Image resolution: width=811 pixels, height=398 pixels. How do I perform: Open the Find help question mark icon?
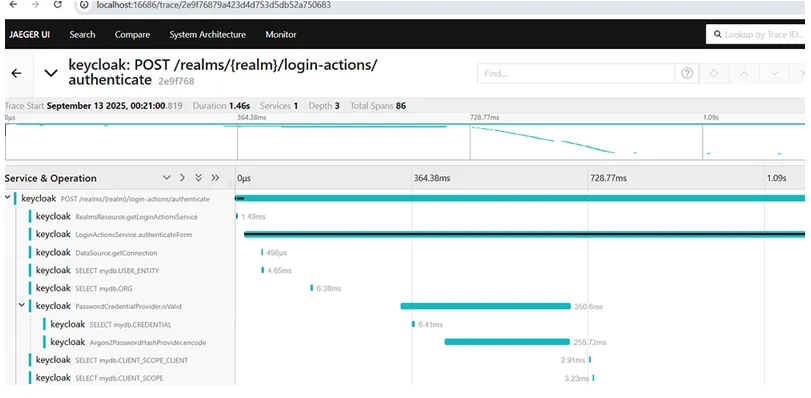point(687,73)
